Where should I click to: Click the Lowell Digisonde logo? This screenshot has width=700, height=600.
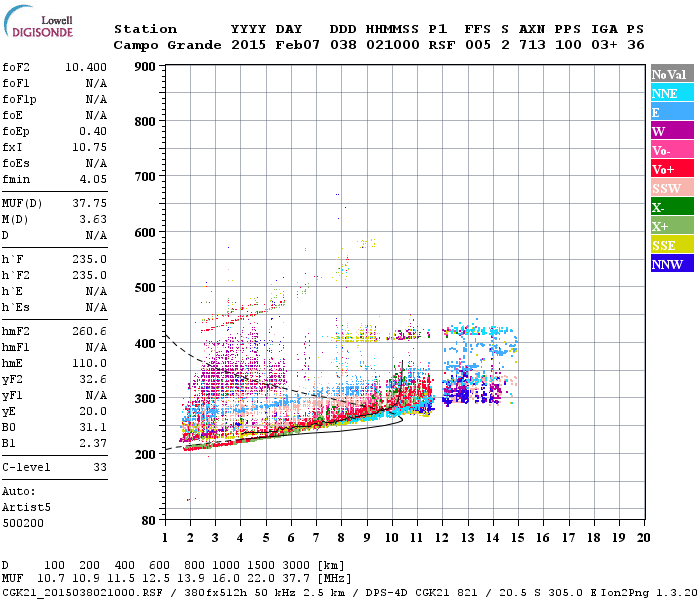coord(39,22)
